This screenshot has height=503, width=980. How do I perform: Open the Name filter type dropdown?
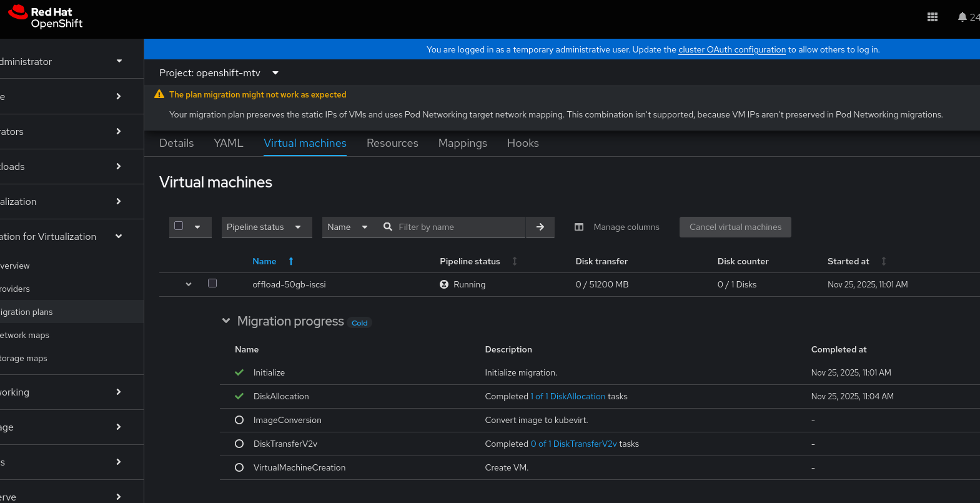tap(347, 227)
